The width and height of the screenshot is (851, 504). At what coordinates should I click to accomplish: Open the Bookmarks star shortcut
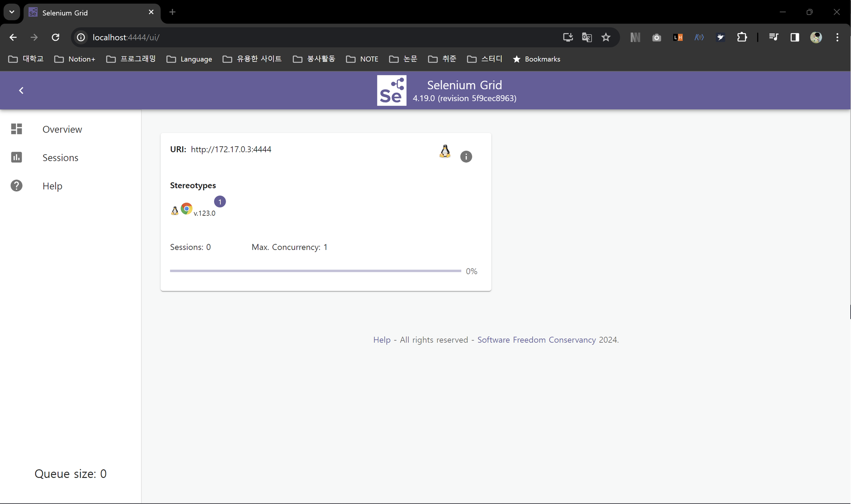[536, 59]
